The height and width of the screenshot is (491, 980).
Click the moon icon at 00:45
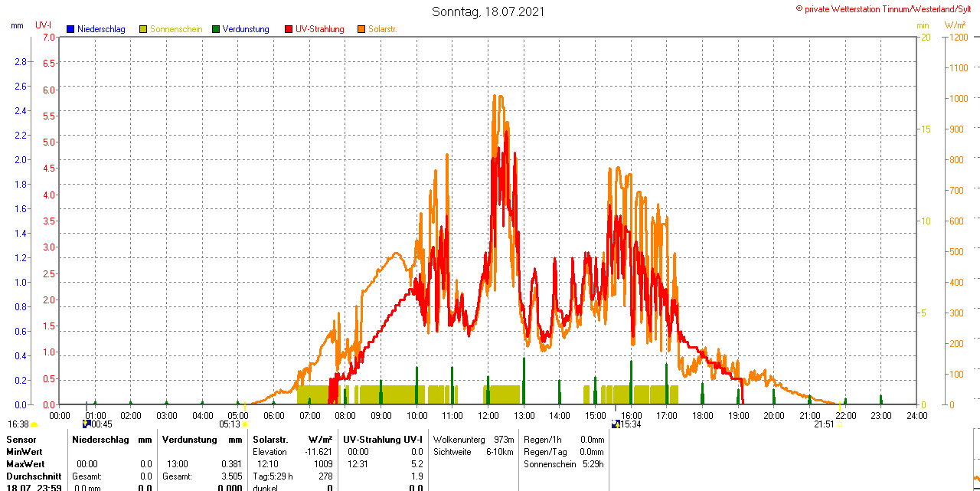(x=87, y=424)
